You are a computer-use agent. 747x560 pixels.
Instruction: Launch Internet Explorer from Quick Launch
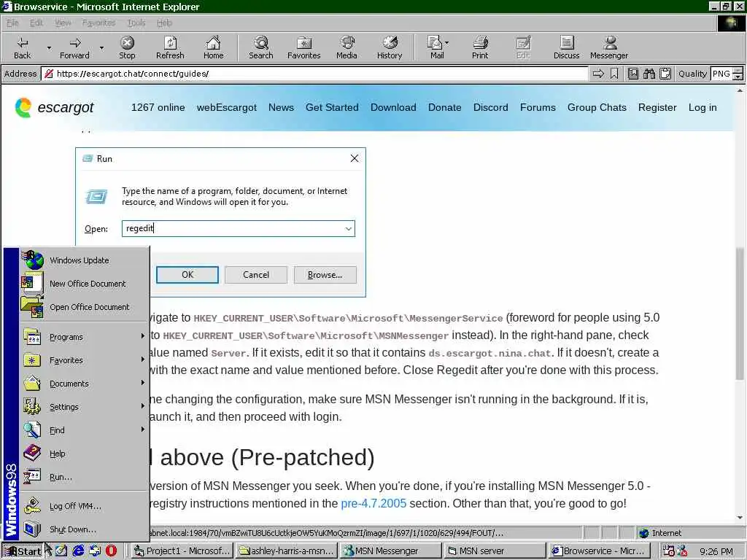(78, 551)
